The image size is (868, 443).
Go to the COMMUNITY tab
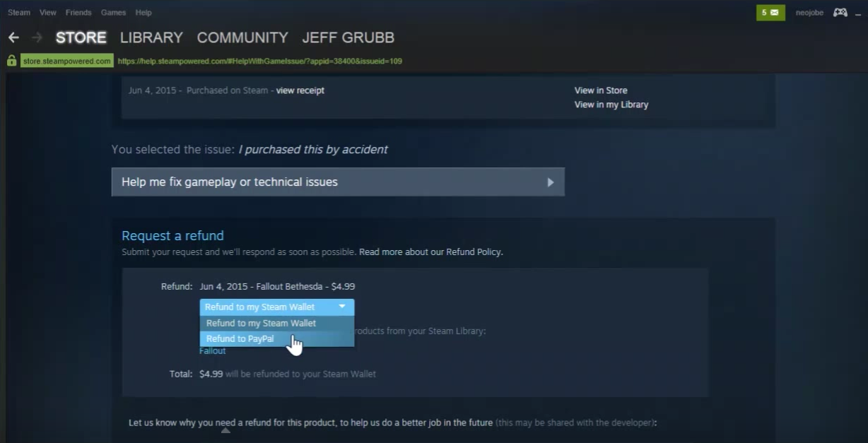tap(242, 37)
